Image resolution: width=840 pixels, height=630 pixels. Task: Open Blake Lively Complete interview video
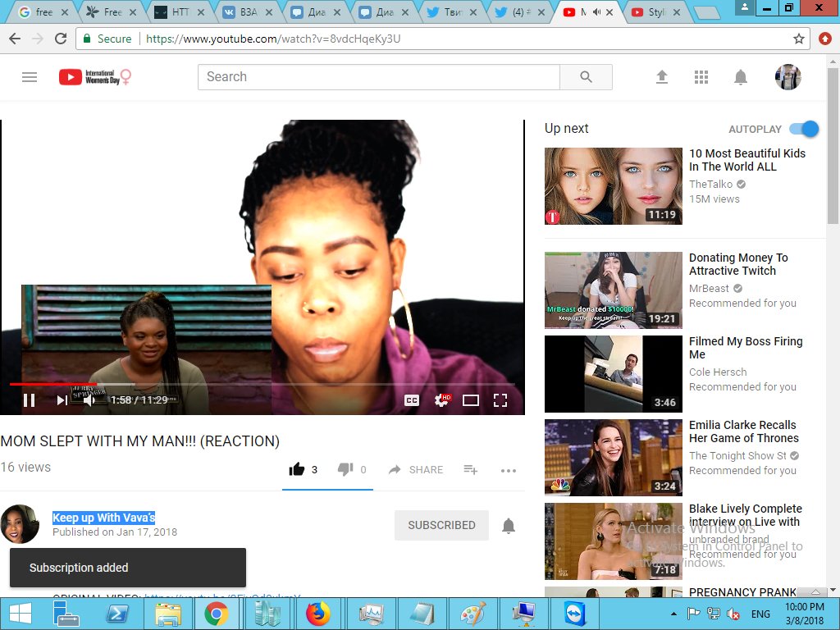(x=614, y=541)
